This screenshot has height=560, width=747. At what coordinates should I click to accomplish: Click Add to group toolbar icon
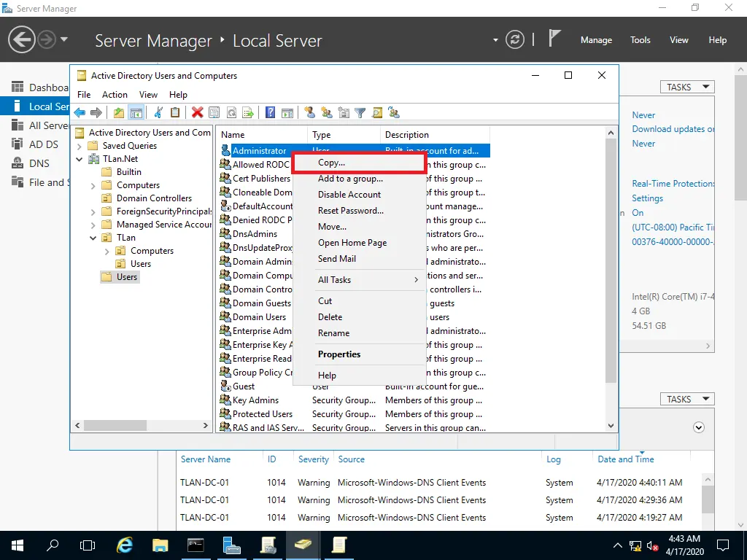(394, 113)
